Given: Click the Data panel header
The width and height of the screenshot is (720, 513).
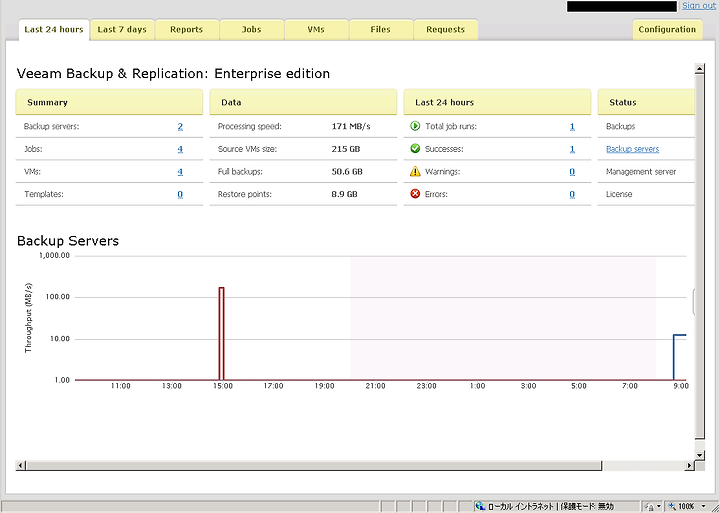Looking at the screenshot, I should (303, 102).
